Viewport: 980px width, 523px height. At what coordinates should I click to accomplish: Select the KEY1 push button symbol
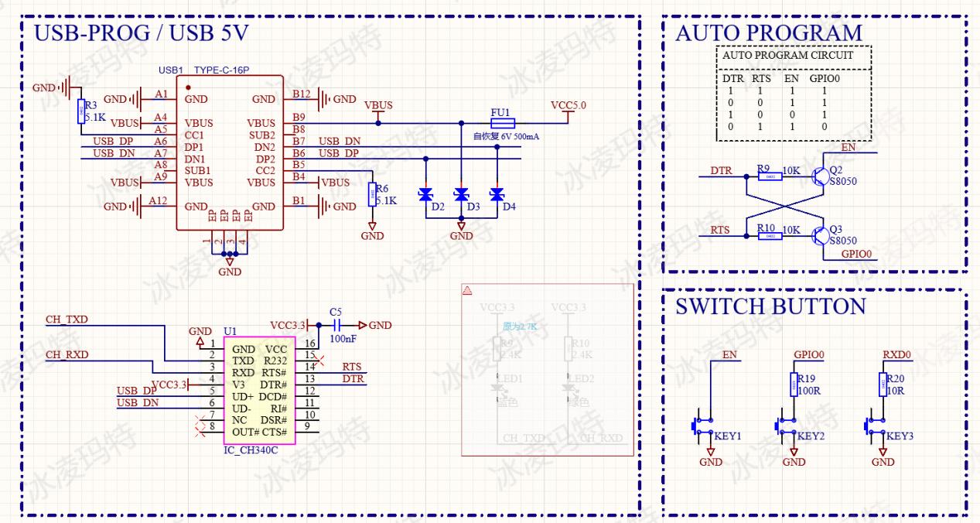pyautogui.click(x=702, y=426)
